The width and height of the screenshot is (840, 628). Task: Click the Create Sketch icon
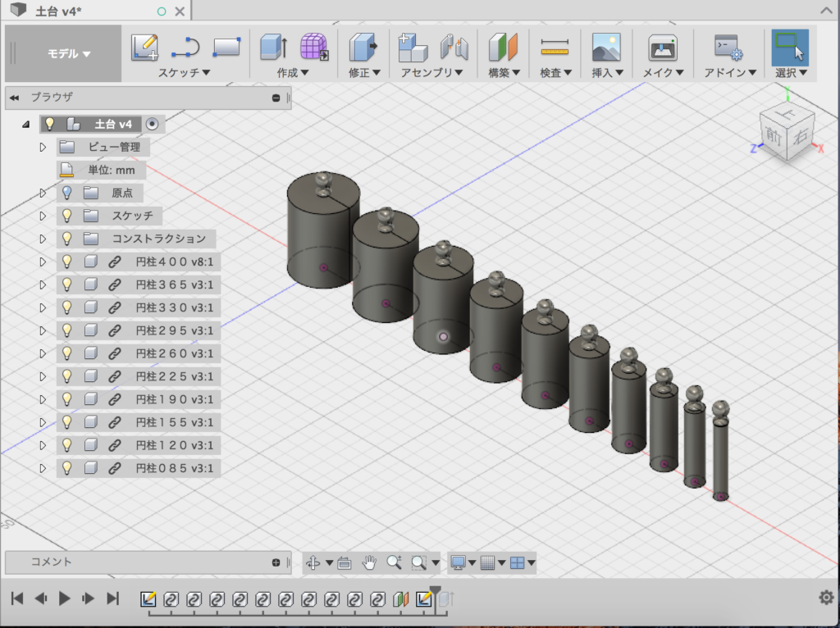tap(144, 47)
